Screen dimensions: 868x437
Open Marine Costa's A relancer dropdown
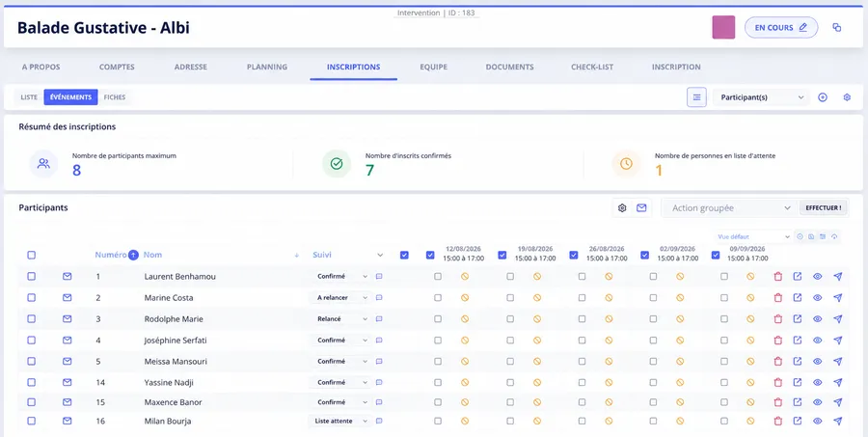[x=341, y=297]
